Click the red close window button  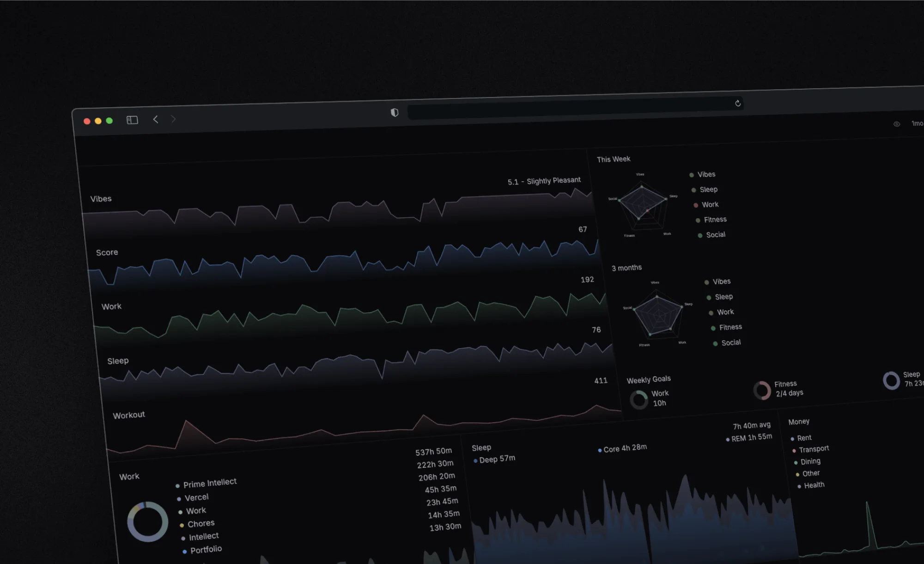pyautogui.click(x=87, y=121)
